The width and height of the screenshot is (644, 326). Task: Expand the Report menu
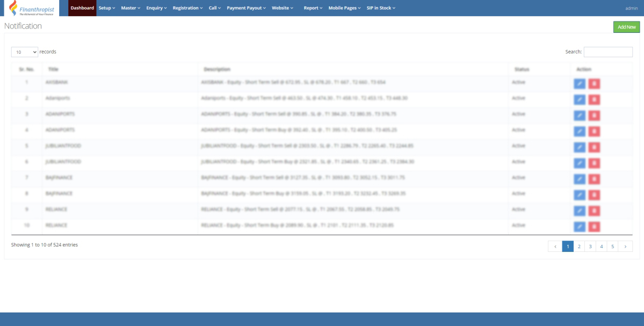click(313, 8)
